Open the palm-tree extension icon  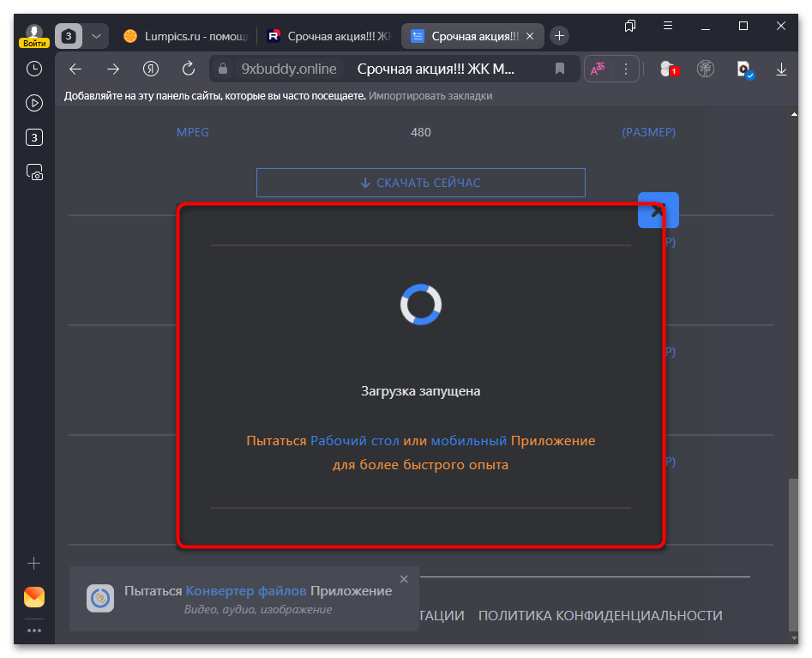pos(706,69)
